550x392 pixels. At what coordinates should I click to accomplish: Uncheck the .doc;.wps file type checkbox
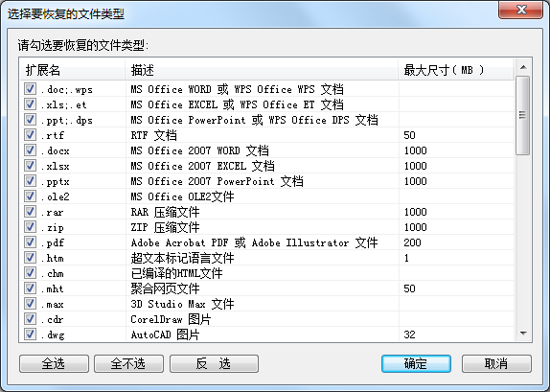tap(30, 88)
